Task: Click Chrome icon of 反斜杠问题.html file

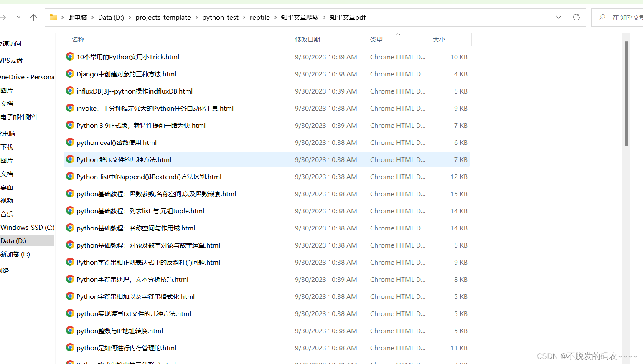Action: click(x=70, y=262)
